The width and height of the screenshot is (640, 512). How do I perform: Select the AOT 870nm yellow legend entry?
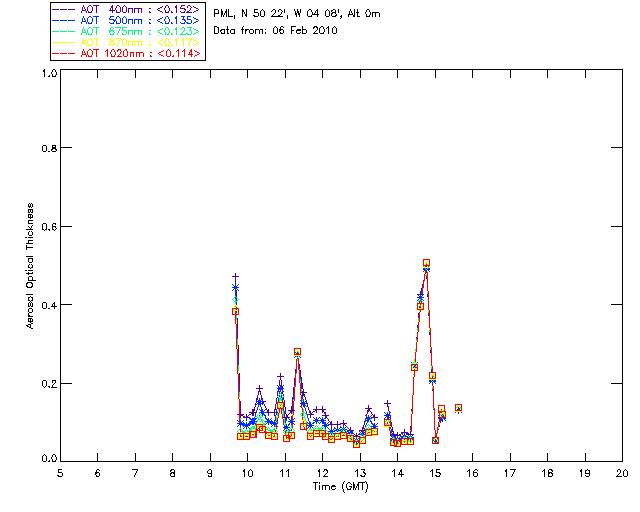127,42
